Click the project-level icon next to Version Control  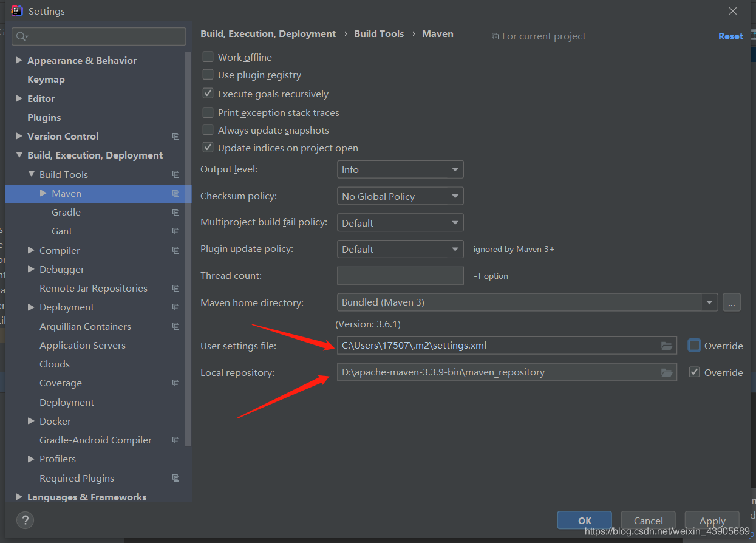point(175,137)
